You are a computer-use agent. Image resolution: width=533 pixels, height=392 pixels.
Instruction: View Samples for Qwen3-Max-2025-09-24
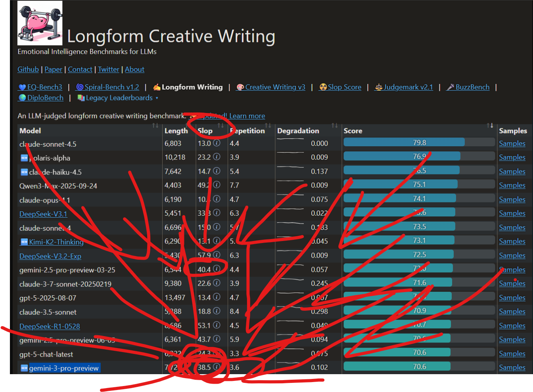click(x=512, y=185)
